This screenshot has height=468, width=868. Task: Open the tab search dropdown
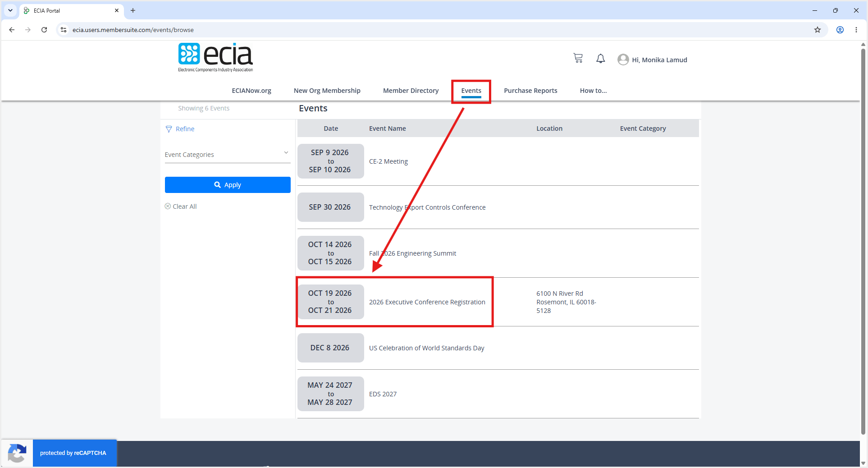click(10, 10)
